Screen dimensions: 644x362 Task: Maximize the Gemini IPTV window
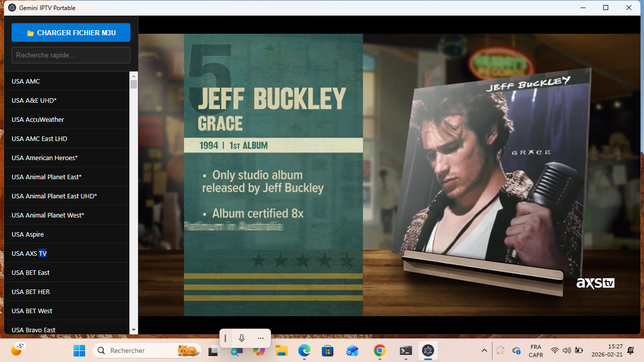coord(606,8)
